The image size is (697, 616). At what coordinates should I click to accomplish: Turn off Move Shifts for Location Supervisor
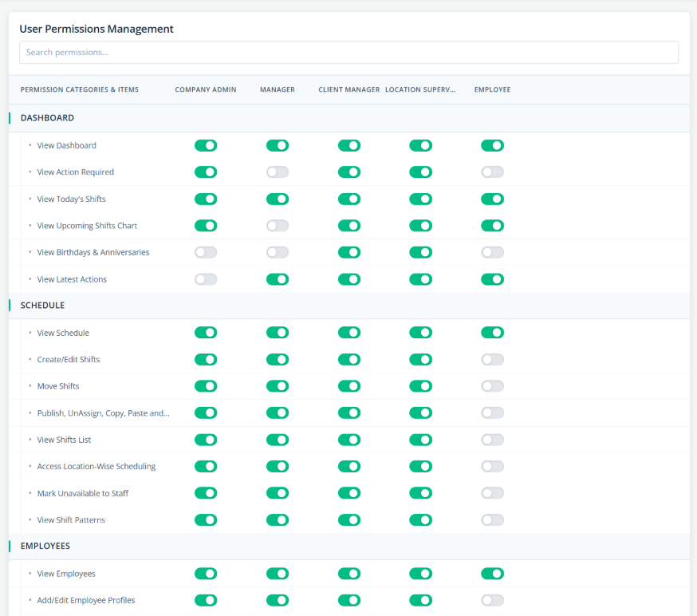420,386
